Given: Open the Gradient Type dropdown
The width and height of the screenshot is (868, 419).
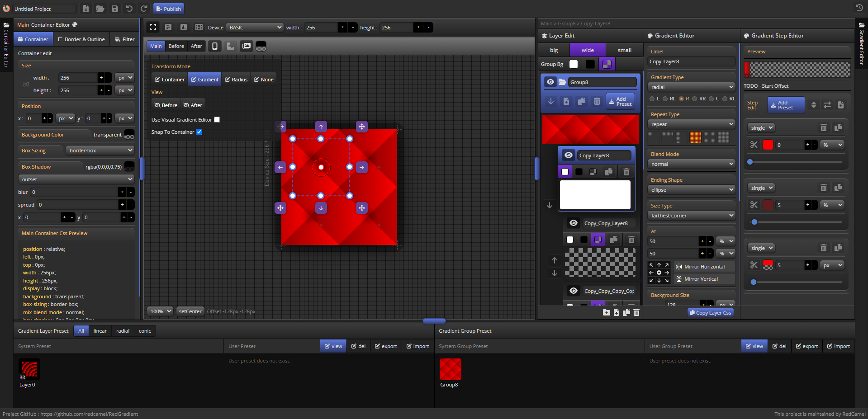Looking at the screenshot, I should pyautogui.click(x=691, y=87).
